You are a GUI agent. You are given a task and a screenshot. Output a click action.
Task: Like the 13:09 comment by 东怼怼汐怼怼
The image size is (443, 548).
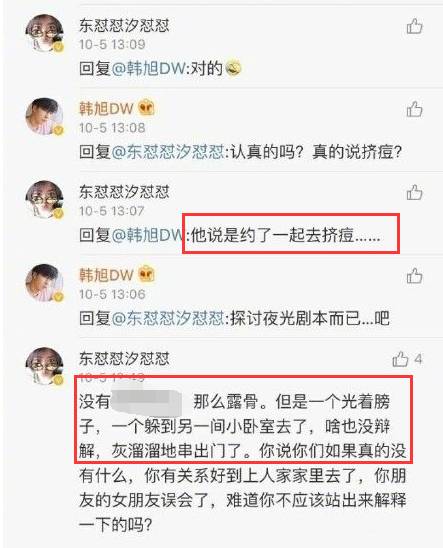[415, 26]
